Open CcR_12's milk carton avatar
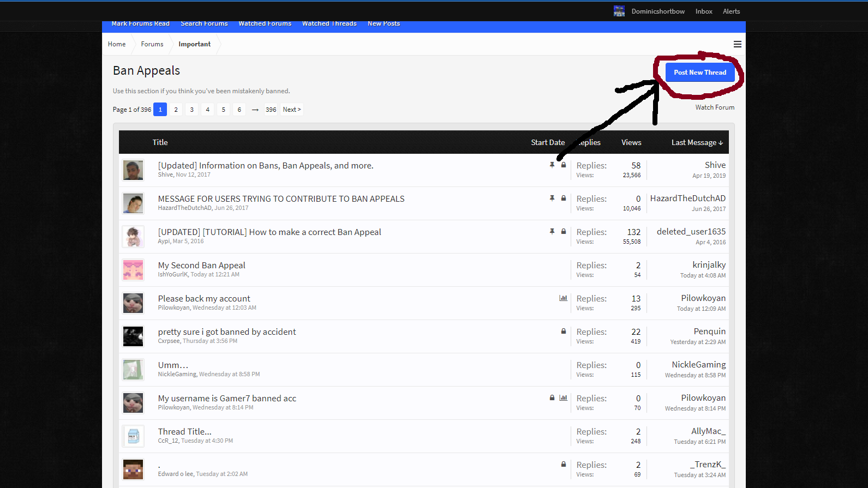The height and width of the screenshot is (488, 868). 133,436
